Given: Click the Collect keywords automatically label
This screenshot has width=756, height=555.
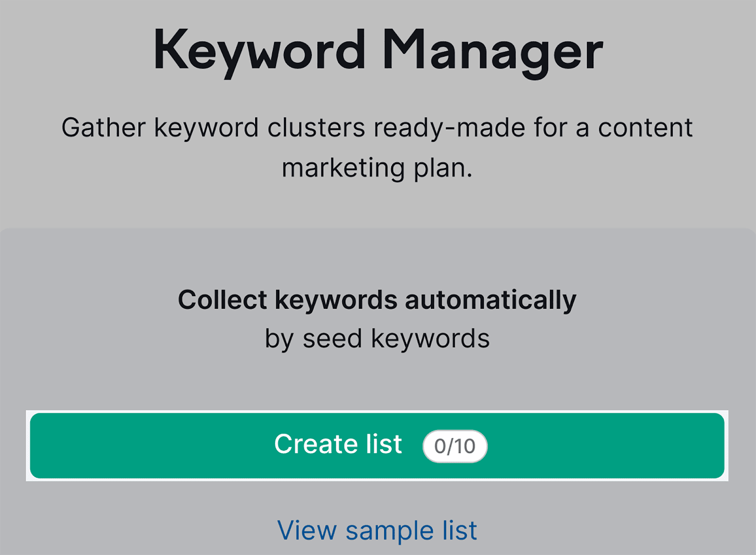Looking at the screenshot, I should (x=377, y=299).
